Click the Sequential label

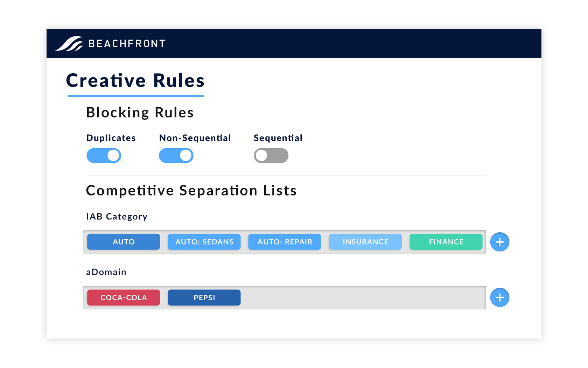(278, 138)
